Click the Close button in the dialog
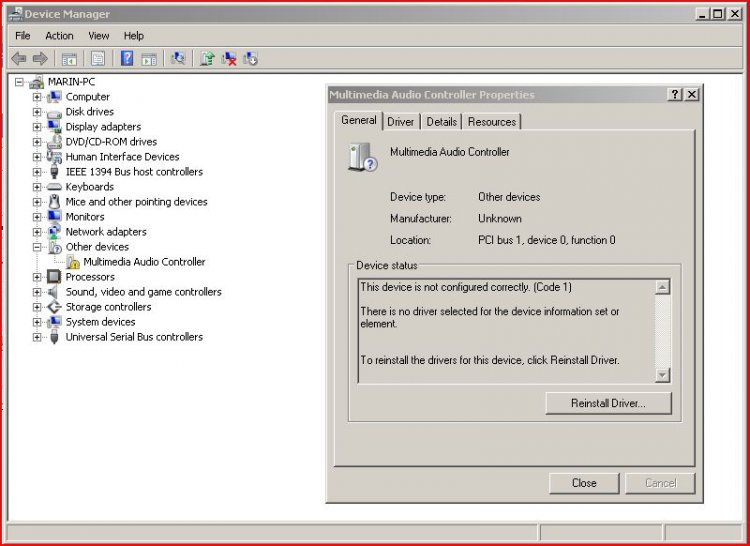 pos(584,483)
